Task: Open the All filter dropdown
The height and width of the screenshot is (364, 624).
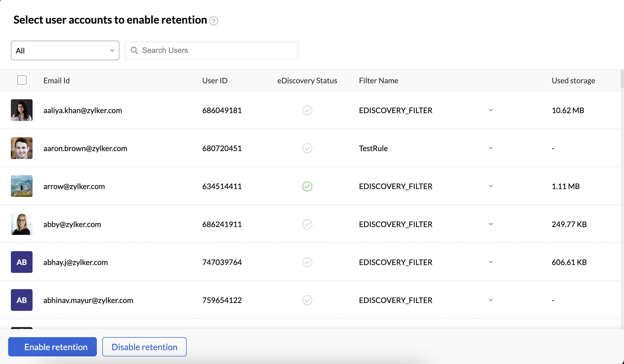Action: [65, 50]
